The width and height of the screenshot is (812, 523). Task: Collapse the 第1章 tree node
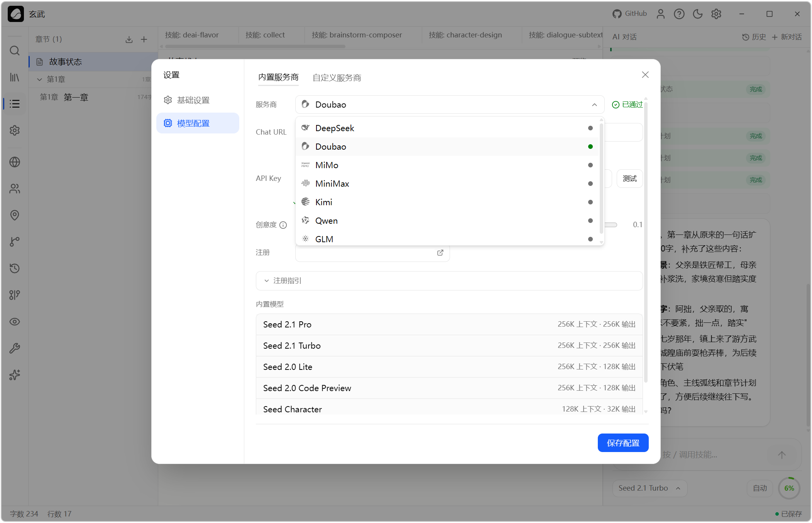point(39,79)
